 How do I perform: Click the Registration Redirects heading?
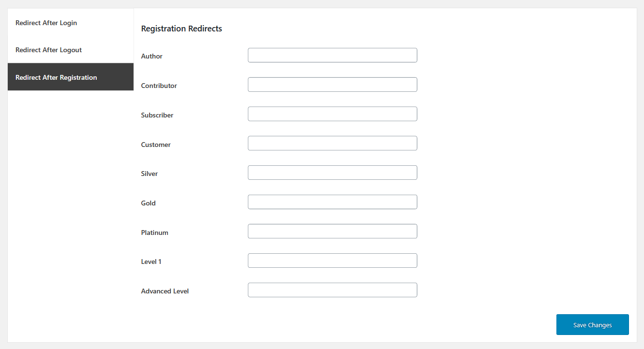[x=181, y=29]
